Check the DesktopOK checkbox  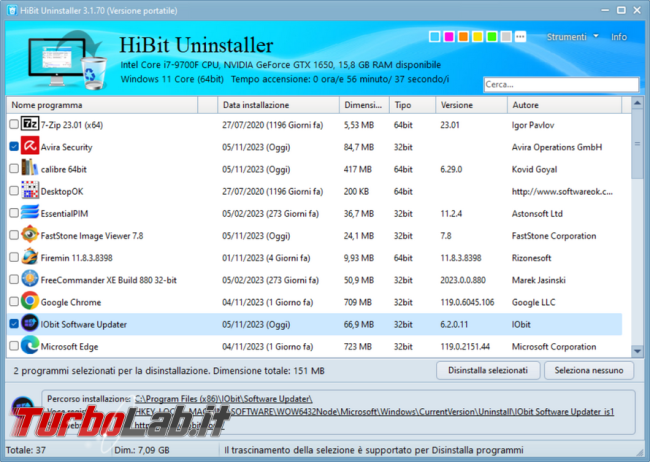tap(14, 190)
